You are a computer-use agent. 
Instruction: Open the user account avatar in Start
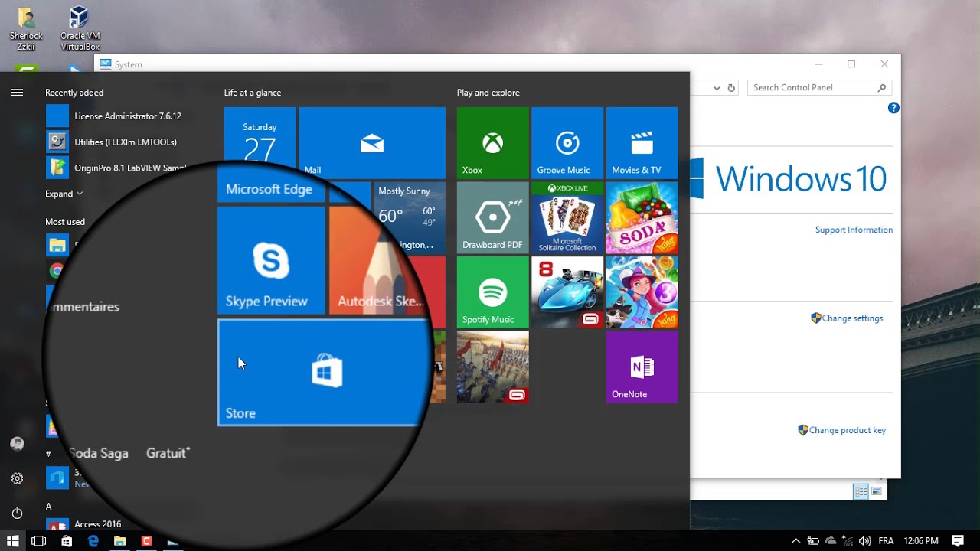(x=17, y=444)
